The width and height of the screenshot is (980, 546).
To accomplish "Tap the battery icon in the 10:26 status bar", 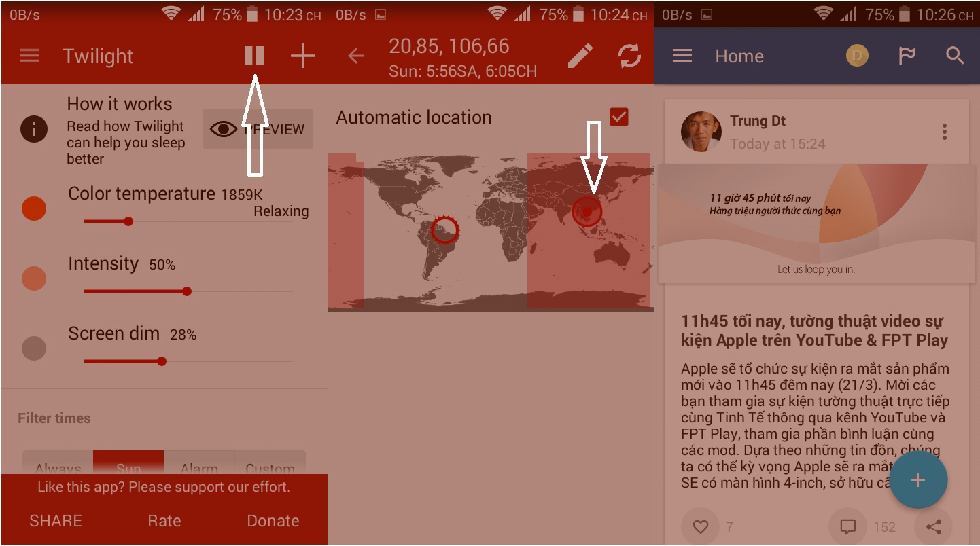I will pyautogui.click(x=905, y=14).
